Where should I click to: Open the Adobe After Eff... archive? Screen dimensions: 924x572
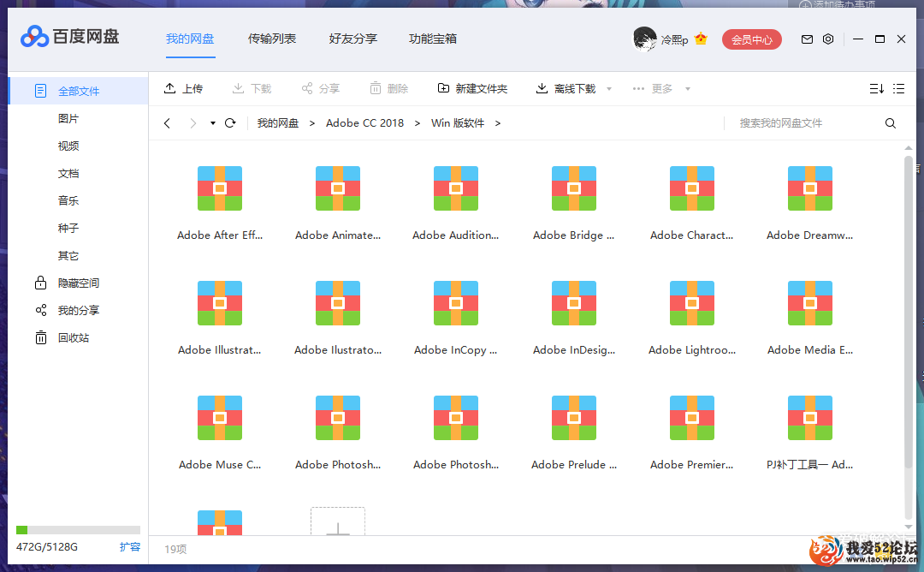coord(220,188)
